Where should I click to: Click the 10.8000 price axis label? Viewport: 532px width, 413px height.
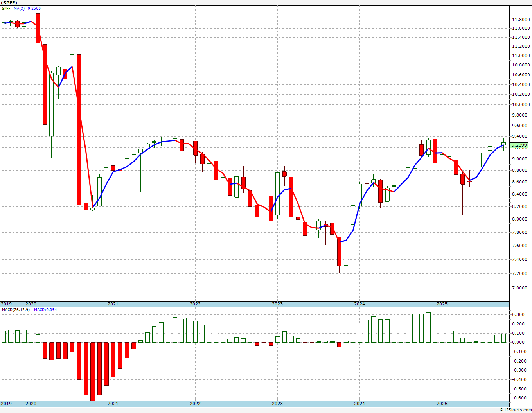pos(521,65)
